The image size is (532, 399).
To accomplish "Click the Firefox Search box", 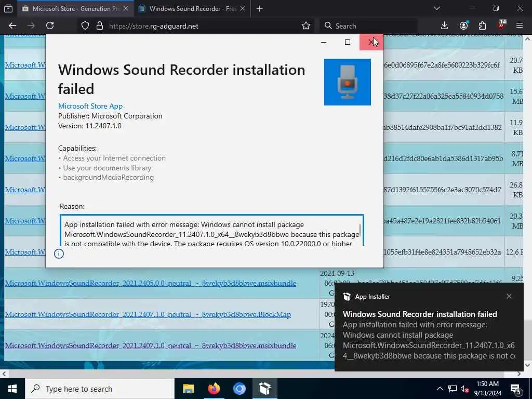I will click(368, 26).
